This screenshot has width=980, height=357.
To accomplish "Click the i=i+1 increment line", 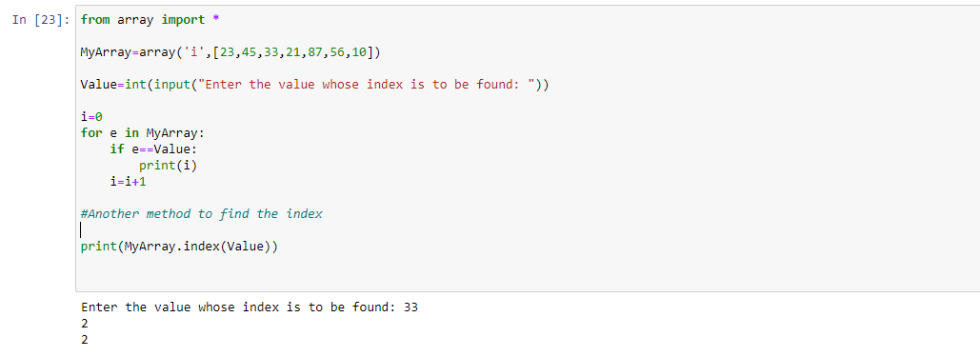I will click(129, 181).
